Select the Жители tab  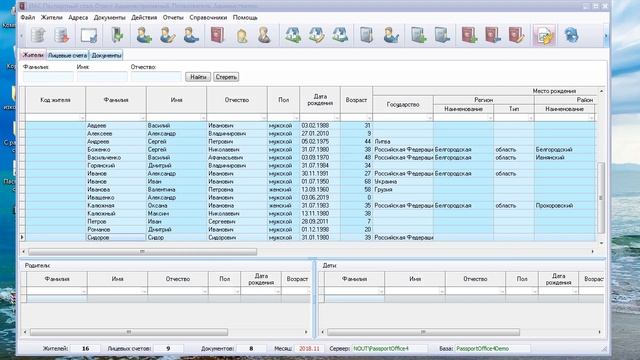[33, 55]
